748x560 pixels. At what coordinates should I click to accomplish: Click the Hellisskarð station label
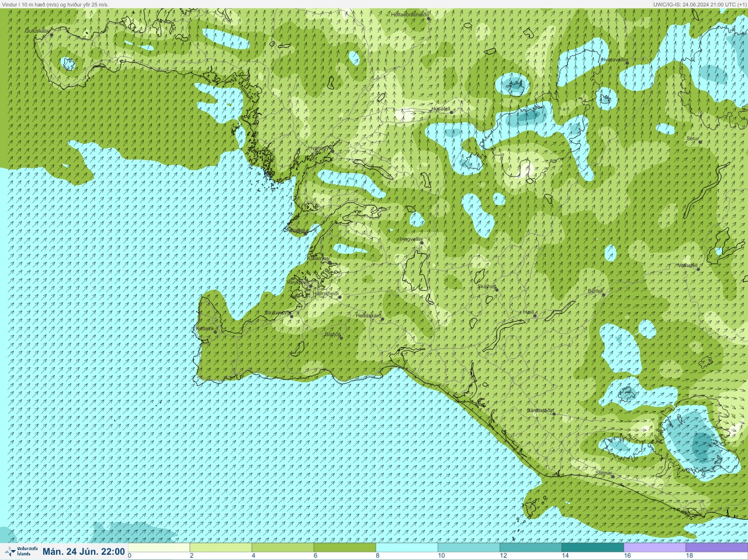[x=368, y=315]
